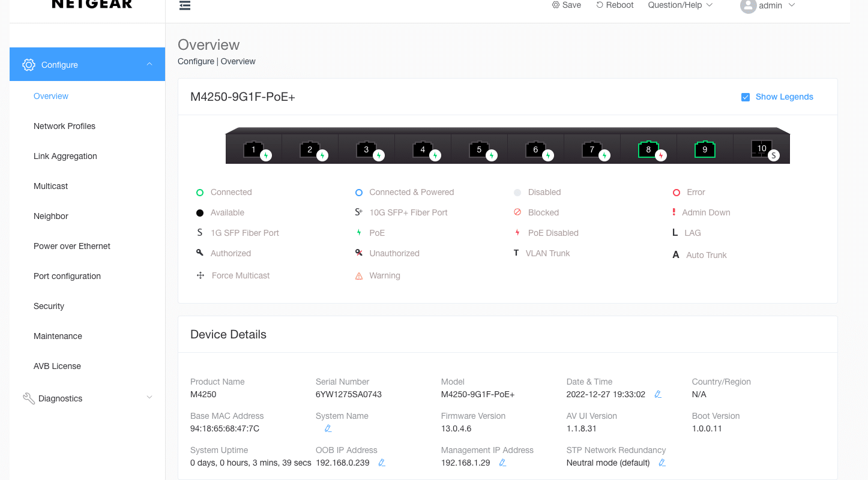Screen dimensions: 868x480
Task: Open Multicast in the sidebar
Action: click(x=50, y=186)
